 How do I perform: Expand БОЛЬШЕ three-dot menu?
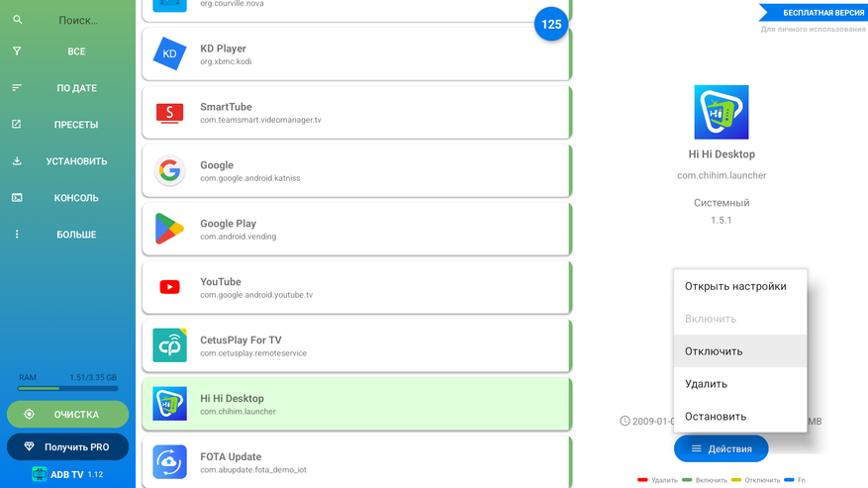pyautogui.click(x=17, y=235)
